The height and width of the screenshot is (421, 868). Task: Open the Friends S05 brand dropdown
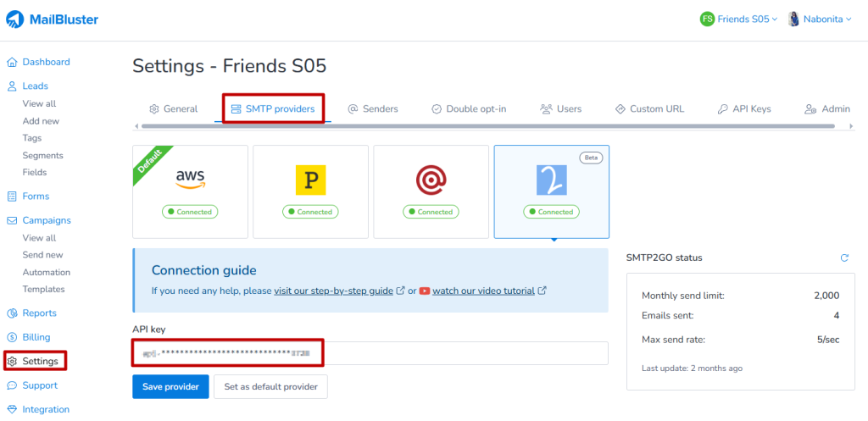coord(739,19)
